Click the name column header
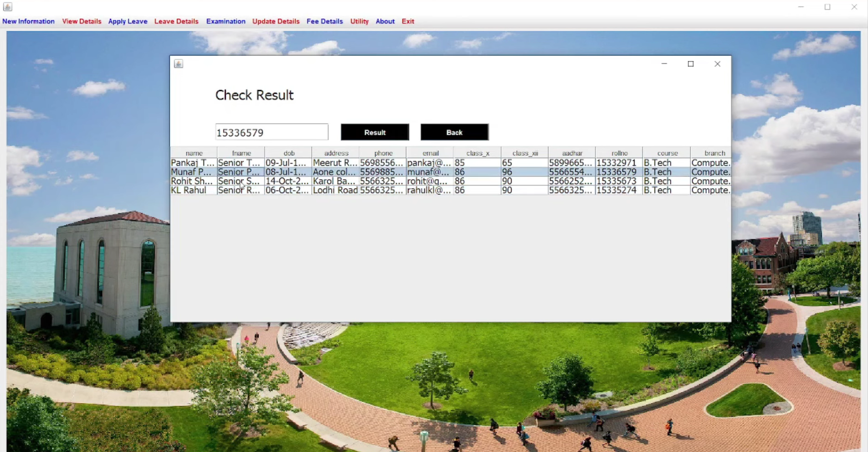868x452 pixels. point(194,153)
